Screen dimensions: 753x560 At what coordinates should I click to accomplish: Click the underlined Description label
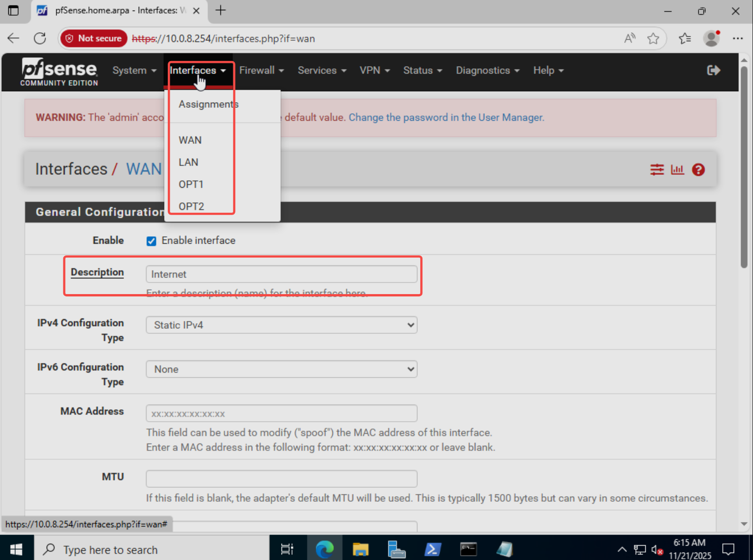97,272
